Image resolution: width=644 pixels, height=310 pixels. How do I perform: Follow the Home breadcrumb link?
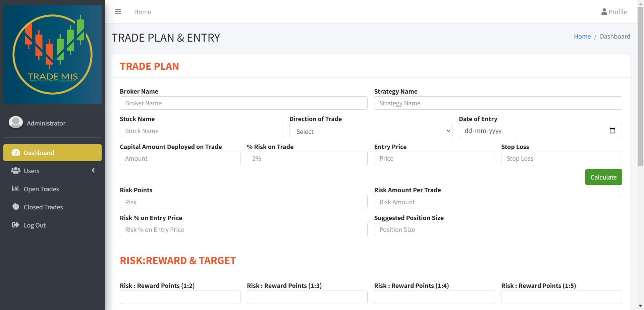coord(582,36)
